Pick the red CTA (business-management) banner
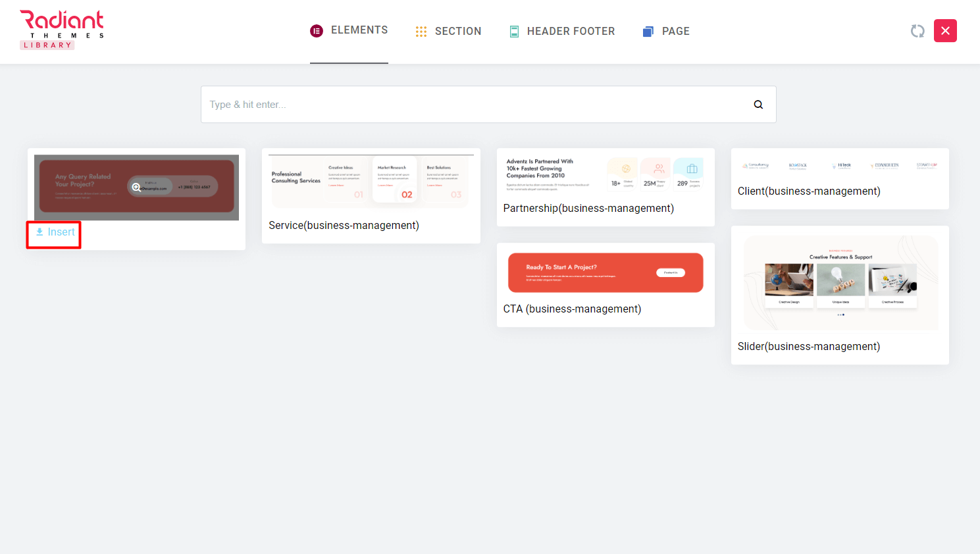Screen dimensions: 980x554 click(x=605, y=272)
